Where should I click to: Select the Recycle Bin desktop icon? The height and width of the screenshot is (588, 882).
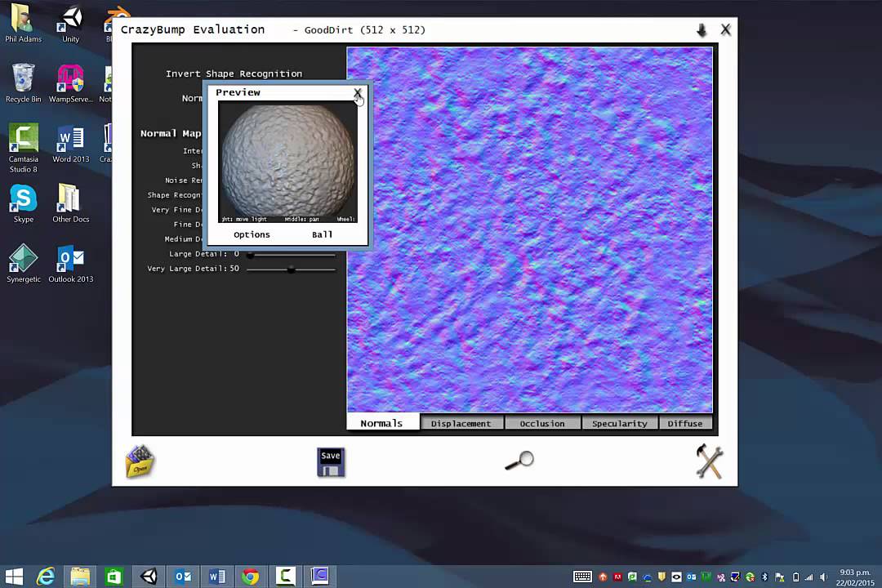click(23, 83)
